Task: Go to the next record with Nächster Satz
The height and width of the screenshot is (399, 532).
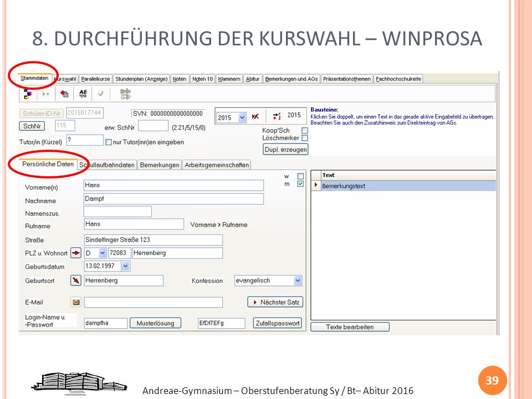Action: (x=275, y=302)
